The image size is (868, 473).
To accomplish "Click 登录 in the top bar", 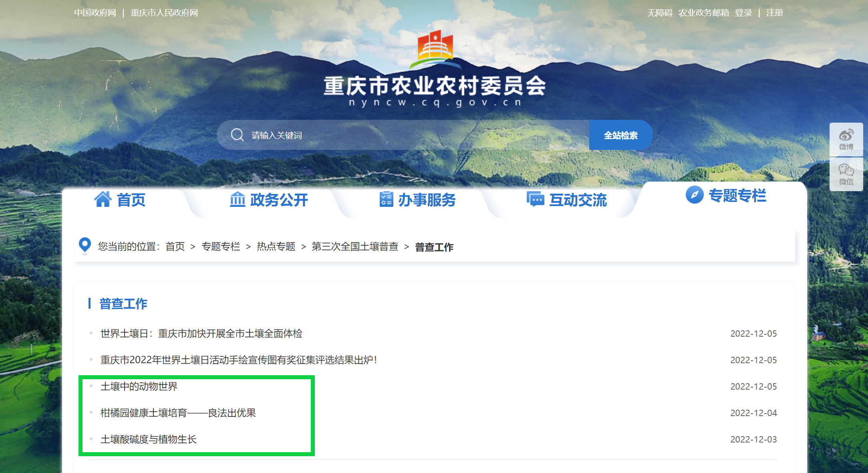I will coord(743,13).
